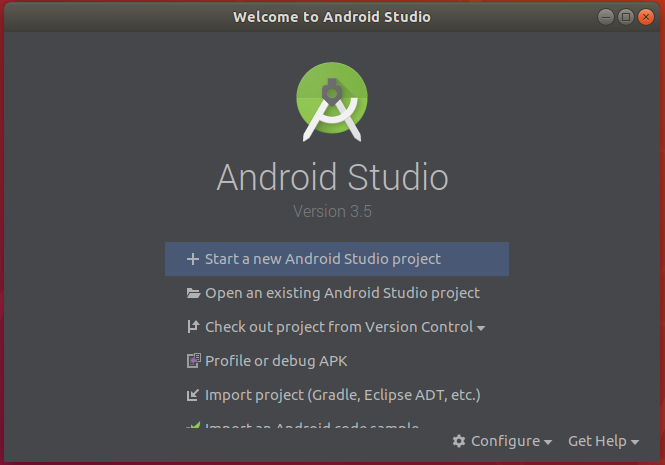Open the Get Help dropdown menu
The height and width of the screenshot is (465, 665).
tap(604, 441)
